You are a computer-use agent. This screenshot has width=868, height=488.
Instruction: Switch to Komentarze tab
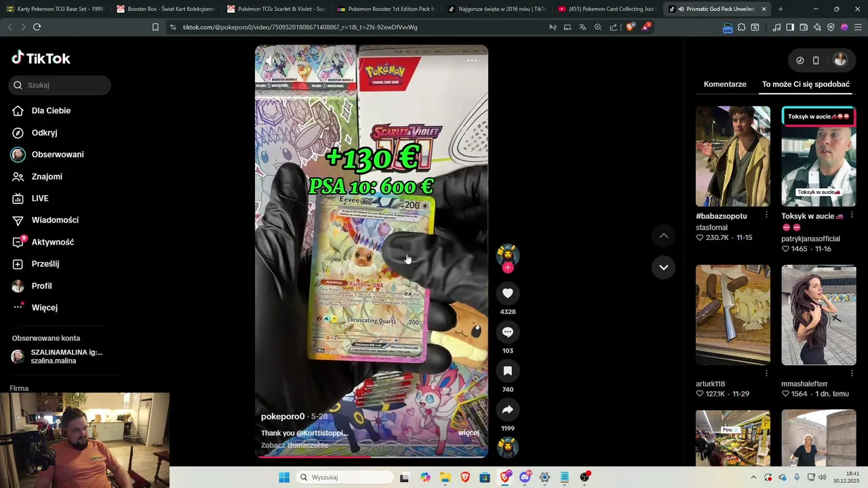(725, 84)
